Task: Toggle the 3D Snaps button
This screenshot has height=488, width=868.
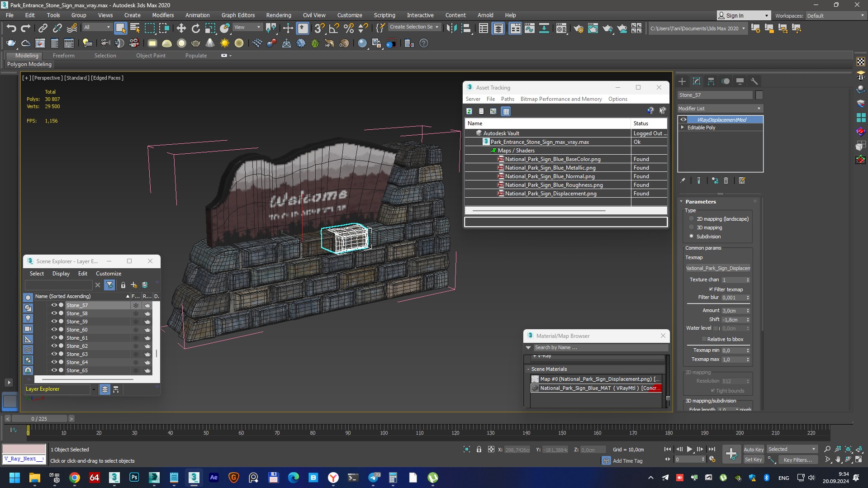Action: coord(319,28)
